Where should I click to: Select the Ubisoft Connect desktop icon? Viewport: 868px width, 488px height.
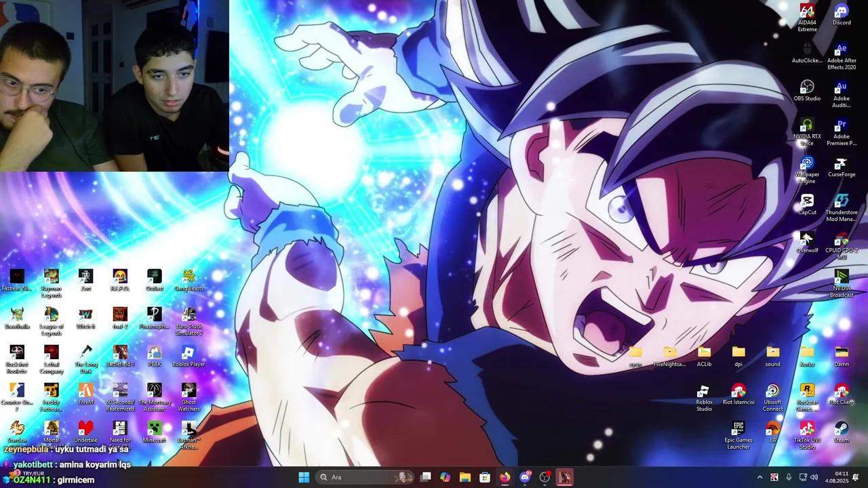click(x=772, y=398)
